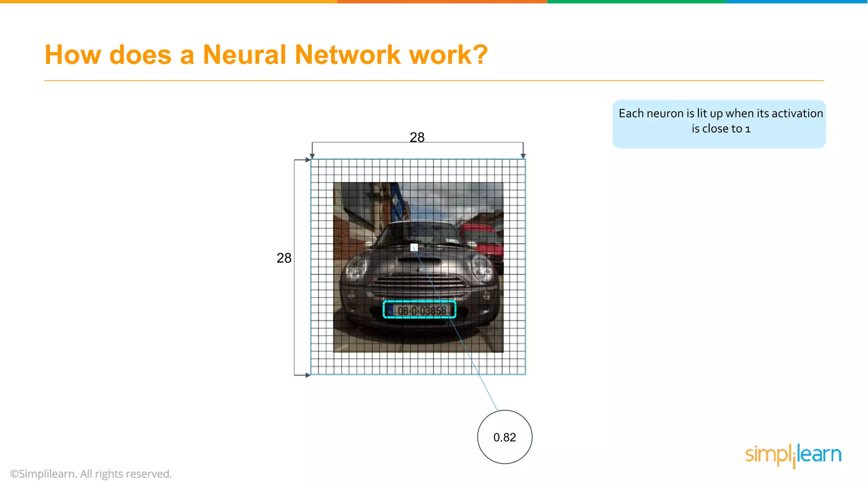The image size is (868, 488).
Task: Click the '©Simplilearn. All rights reserved.' text
Action: tap(91, 474)
